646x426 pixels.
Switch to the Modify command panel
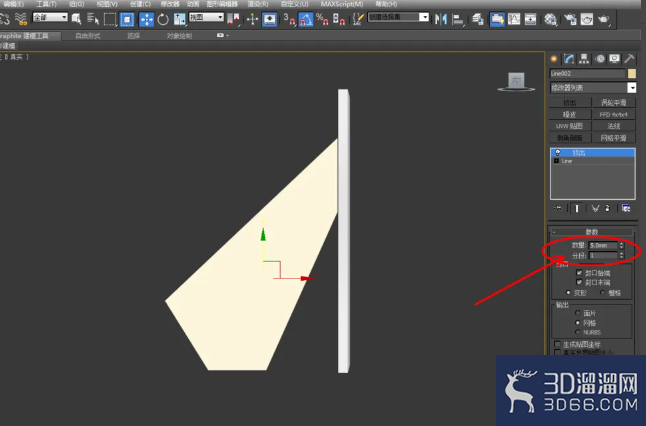point(569,59)
